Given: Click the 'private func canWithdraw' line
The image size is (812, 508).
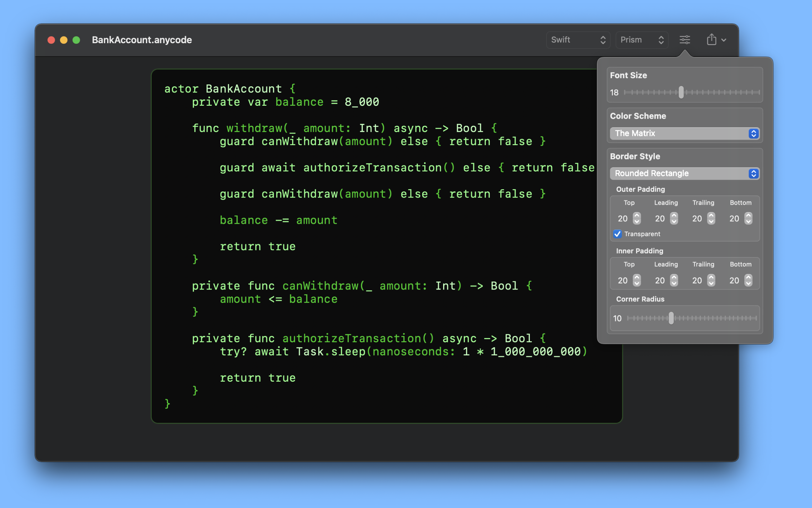Looking at the screenshot, I should (x=362, y=286).
